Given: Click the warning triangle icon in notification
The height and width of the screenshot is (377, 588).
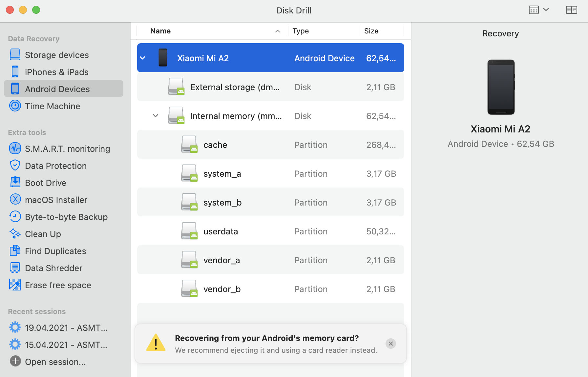Looking at the screenshot, I should 156,343.
